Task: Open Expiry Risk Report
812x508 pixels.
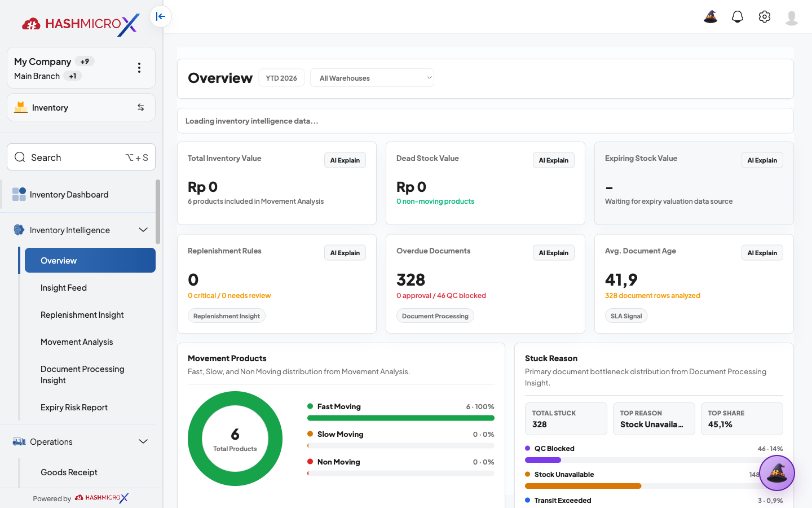Action: 74,408
